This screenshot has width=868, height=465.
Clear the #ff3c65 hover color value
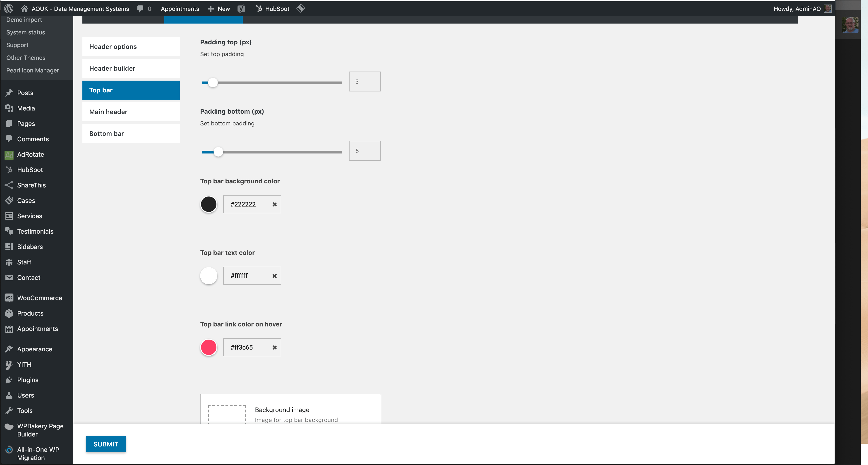tap(274, 347)
